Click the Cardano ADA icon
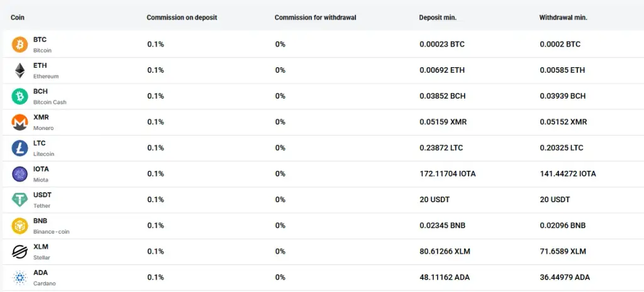The height and width of the screenshot is (292, 644). [x=19, y=277]
